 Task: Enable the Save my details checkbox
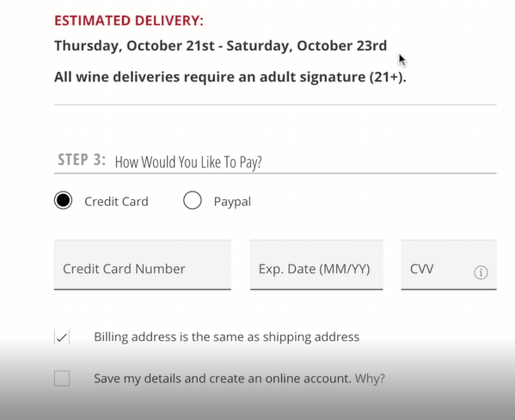click(x=62, y=378)
